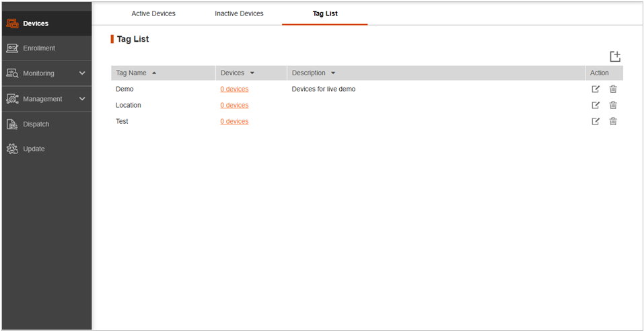Edit the Location tag
This screenshot has height=331, width=644.
(x=596, y=105)
